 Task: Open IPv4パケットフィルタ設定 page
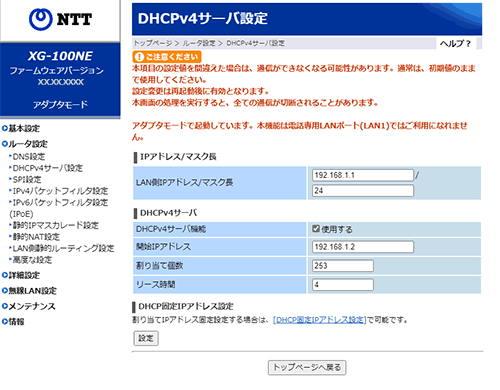point(60,191)
